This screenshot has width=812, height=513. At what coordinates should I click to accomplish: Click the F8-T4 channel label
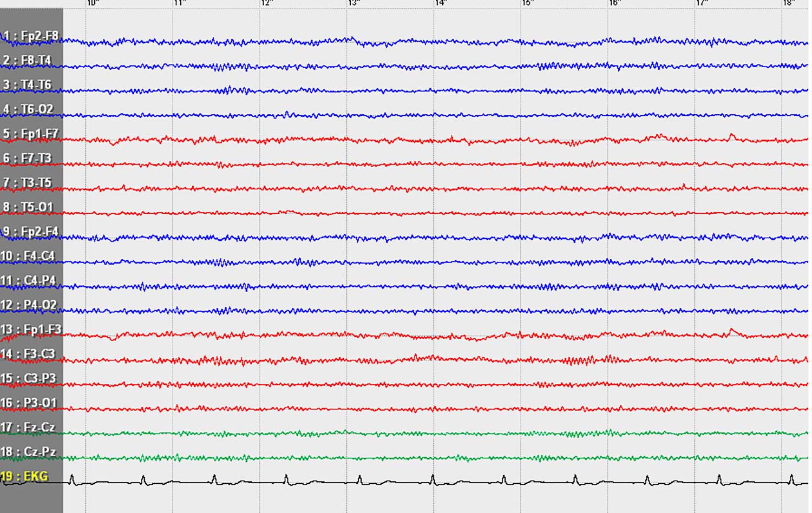tap(27, 60)
